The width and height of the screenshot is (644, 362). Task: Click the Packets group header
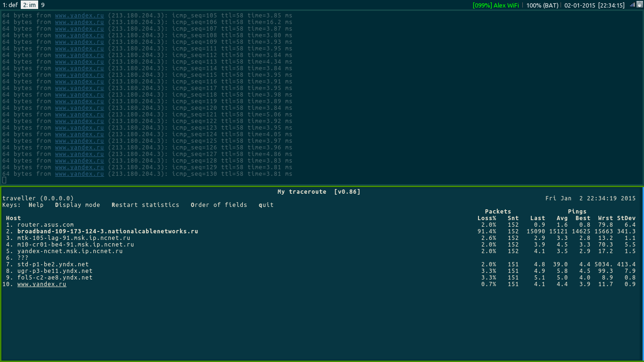(x=498, y=212)
